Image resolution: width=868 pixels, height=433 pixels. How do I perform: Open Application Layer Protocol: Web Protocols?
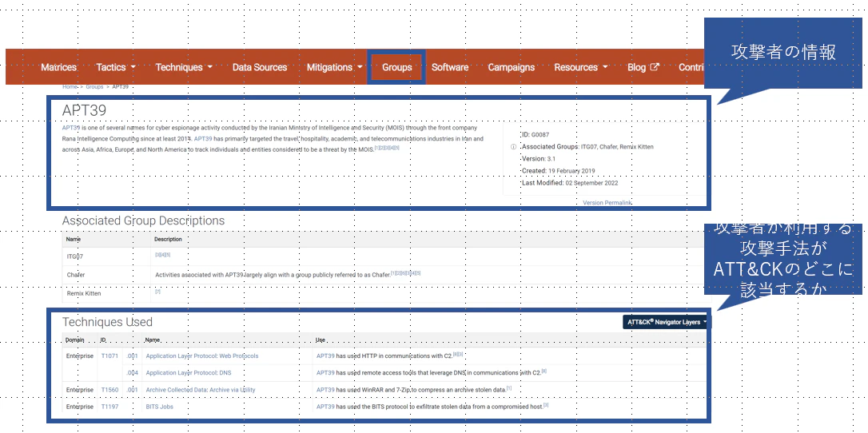tap(202, 356)
